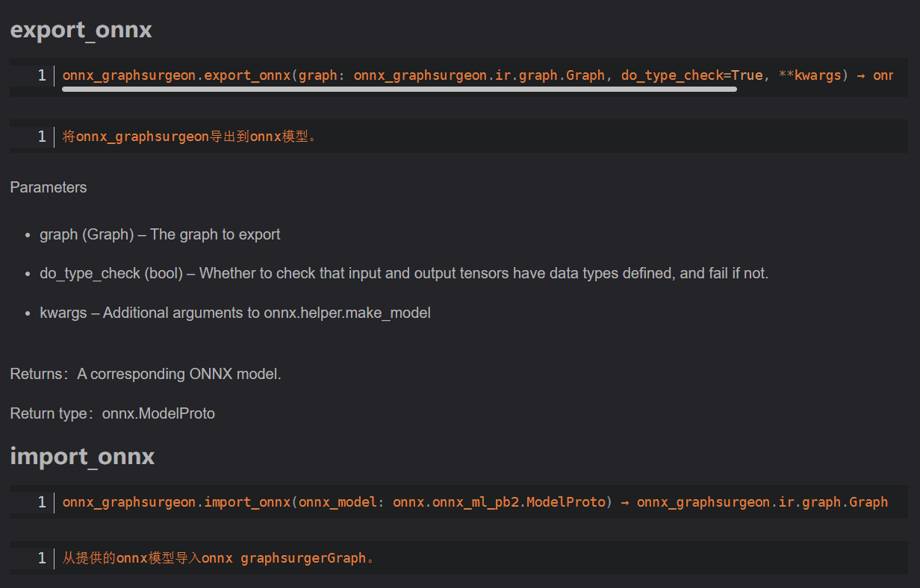Image resolution: width=920 pixels, height=588 pixels.
Task: Click the Returns label text
Action: tap(35, 374)
